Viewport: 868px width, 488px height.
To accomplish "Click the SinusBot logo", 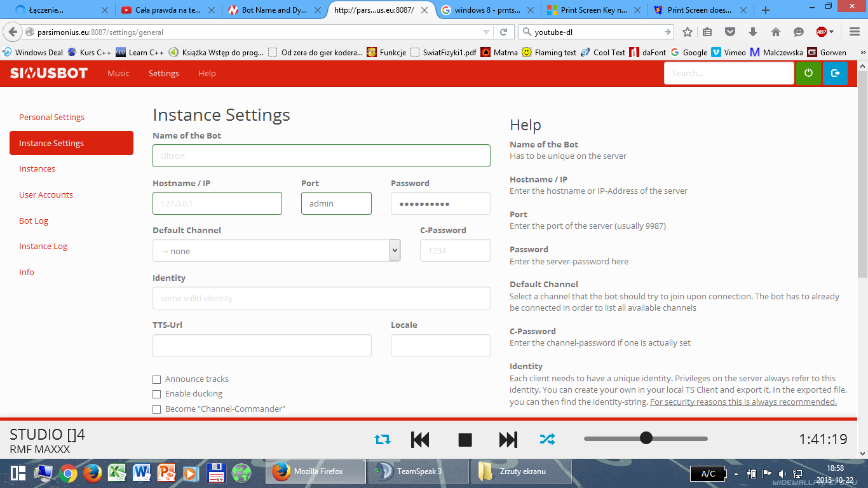I will [x=49, y=73].
